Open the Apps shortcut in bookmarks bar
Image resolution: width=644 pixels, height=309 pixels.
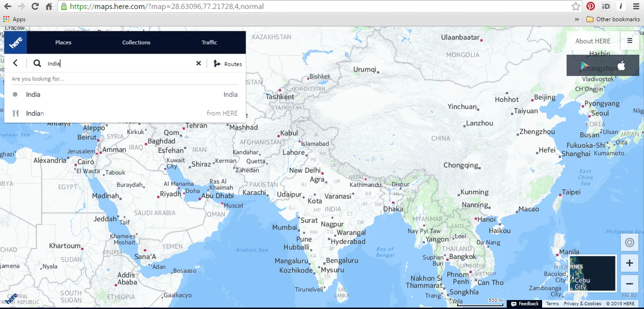tap(14, 19)
